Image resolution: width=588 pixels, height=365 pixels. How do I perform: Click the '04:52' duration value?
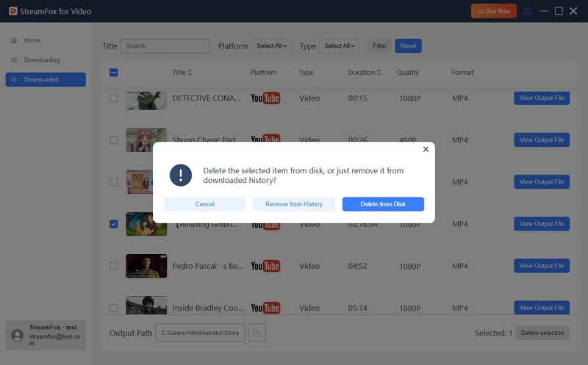pyautogui.click(x=358, y=266)
